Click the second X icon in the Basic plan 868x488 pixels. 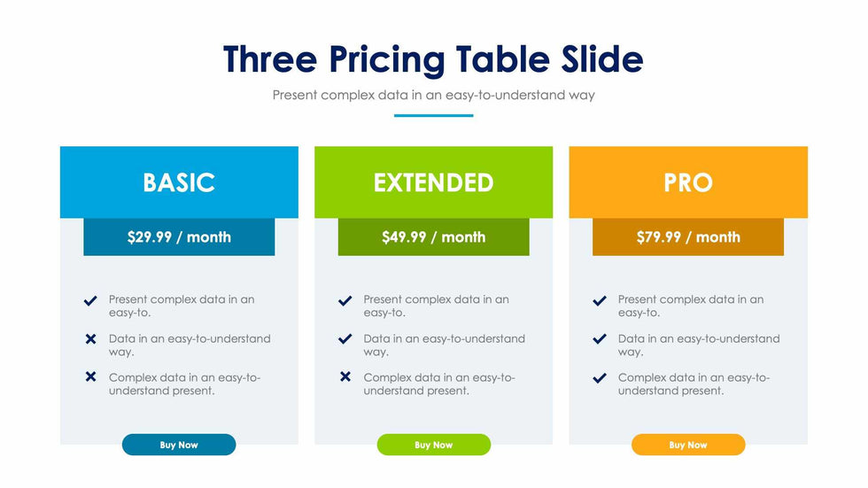[x=90, y=377]
